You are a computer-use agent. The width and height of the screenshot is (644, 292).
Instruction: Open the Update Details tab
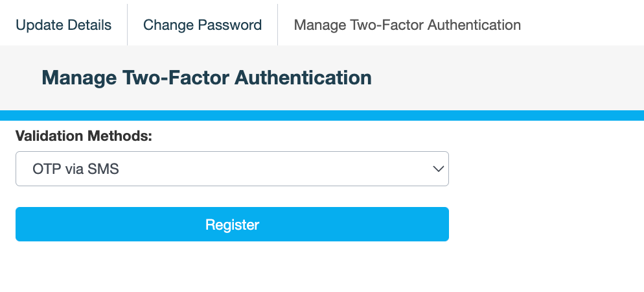click(x=63, y=25)
